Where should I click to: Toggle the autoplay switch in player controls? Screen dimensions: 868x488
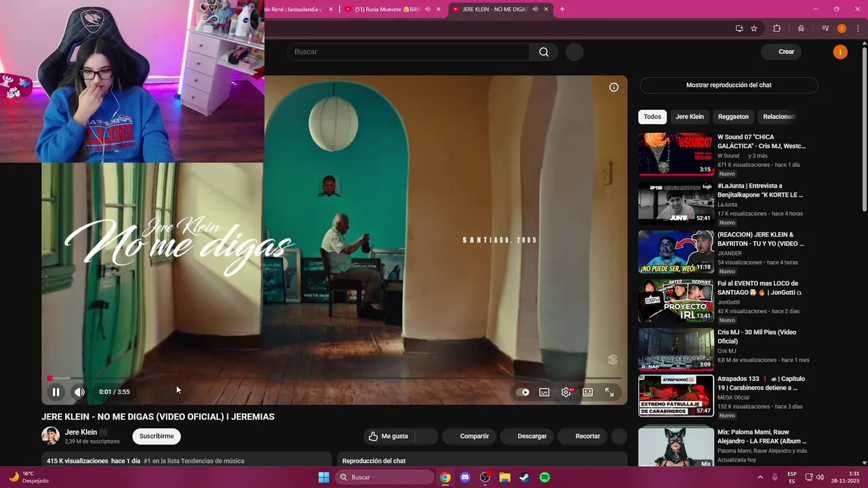click(523, 392)
